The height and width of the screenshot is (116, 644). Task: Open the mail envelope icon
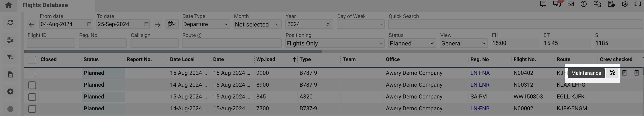[x=570, y=4]
